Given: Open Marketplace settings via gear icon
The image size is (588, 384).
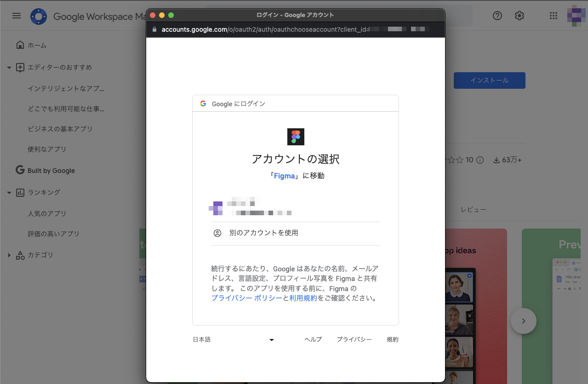Looking at the screenshot, I should pos(519,15).
